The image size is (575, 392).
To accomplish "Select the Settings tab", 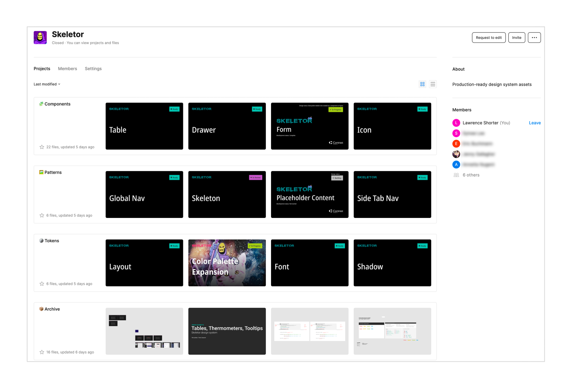I will [x=93, y=69].
